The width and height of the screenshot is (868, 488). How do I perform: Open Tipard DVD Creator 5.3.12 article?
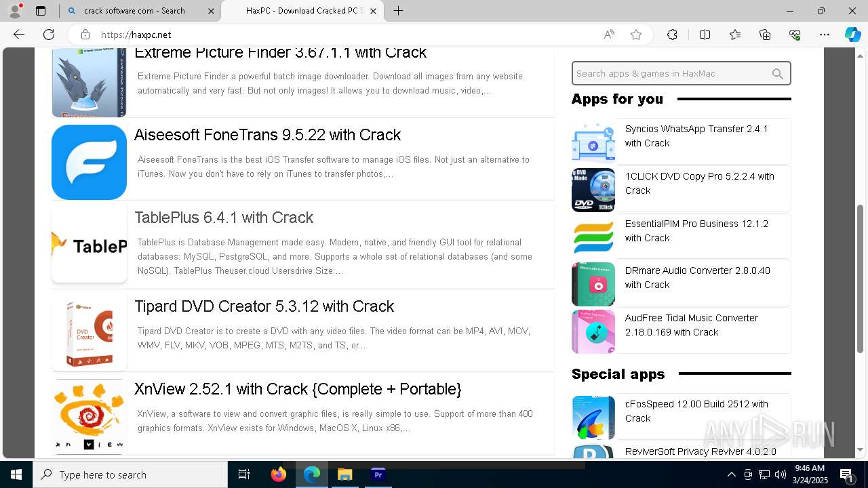264,306
